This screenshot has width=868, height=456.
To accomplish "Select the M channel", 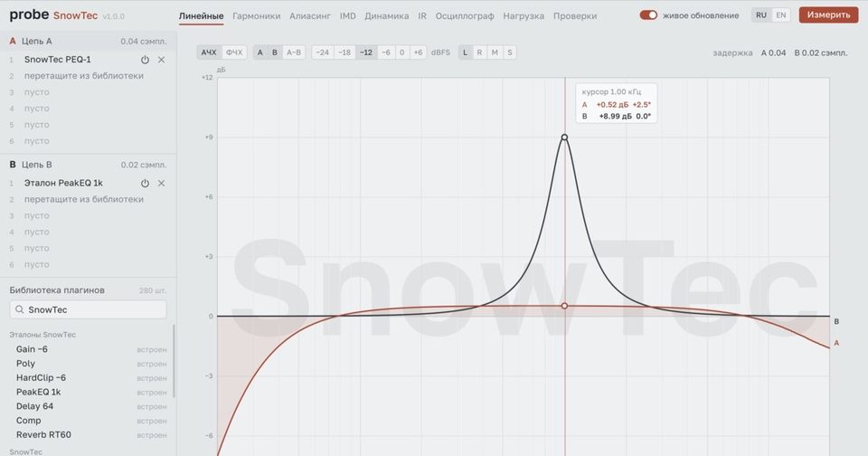I will (495, 52).
